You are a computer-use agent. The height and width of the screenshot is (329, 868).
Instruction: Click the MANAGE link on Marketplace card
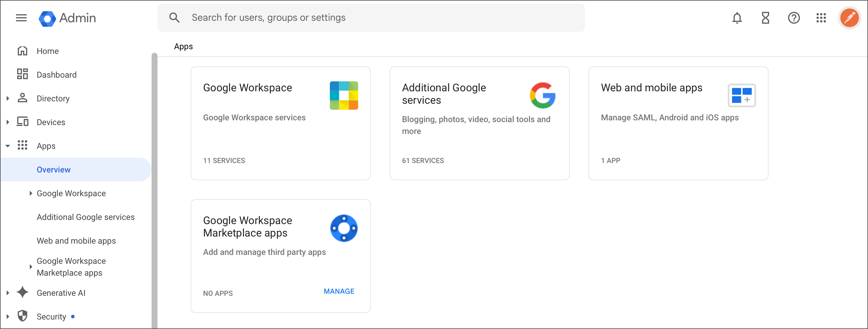coord(339,292)
